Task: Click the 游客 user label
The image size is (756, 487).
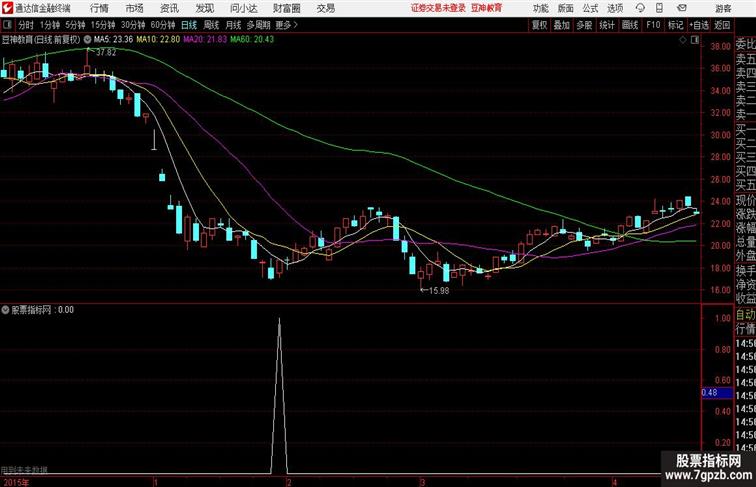Action: point(723,8)
